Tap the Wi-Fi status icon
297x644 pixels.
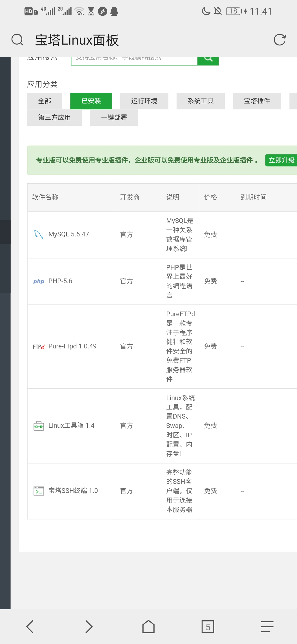click(x=80, y=11)
